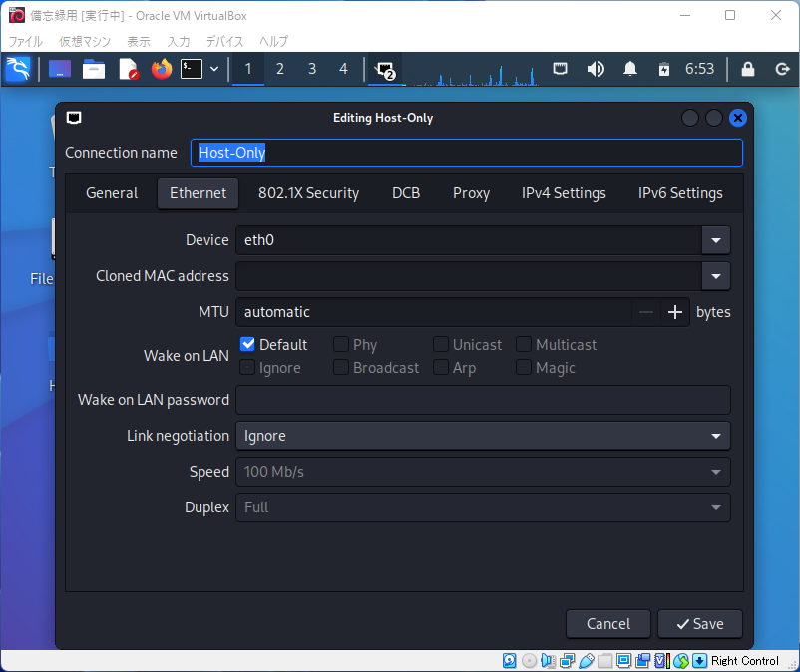Click the Connection name field
800x672 pixels.
coord(466,153)
